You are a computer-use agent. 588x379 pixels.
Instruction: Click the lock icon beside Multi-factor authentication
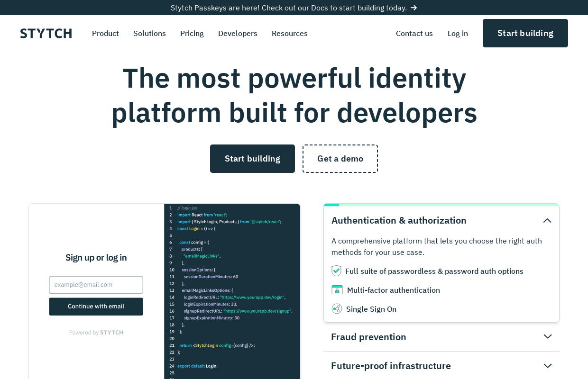pyautogui.click(x=337, y=290)
